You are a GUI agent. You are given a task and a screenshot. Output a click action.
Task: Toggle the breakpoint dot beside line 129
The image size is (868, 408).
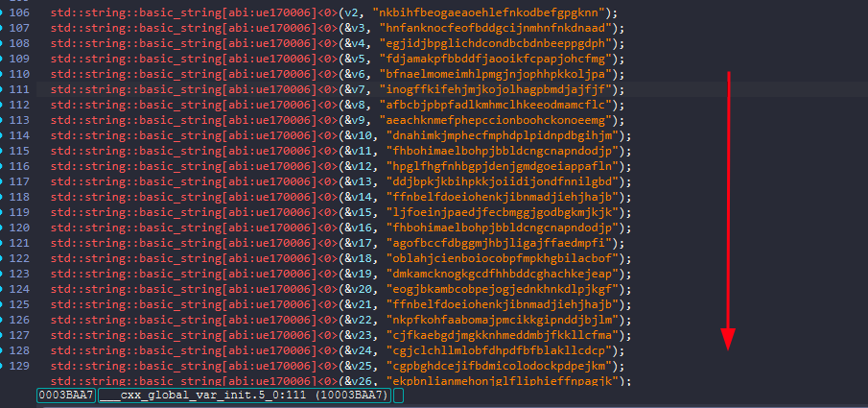[3, 366]
